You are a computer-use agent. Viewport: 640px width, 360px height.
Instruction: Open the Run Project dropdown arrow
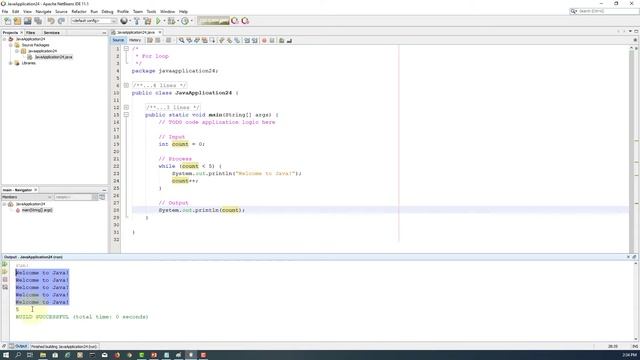164,21
